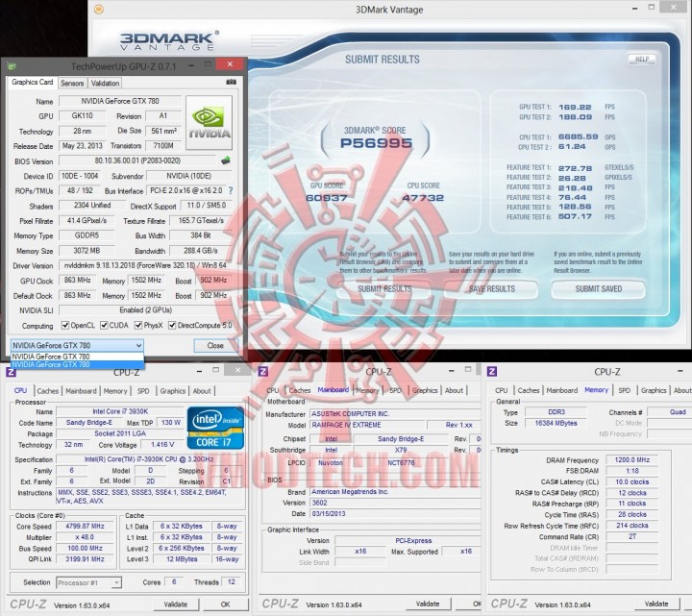Click the Intel Core i7 logo badge
The width and height of the screenshot is (692, 616).
(x=215, y=428)
